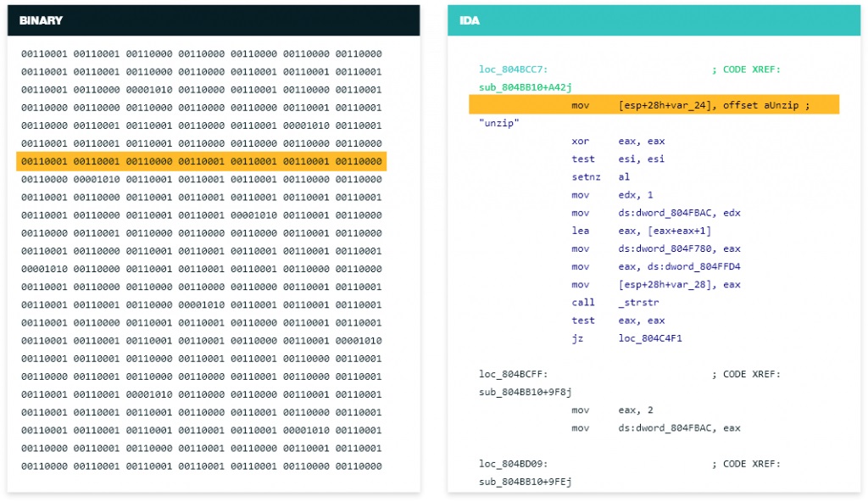Screen dimensions: 868x502
Task: Select the test eax, eax instruction
Action: [618, 321]
